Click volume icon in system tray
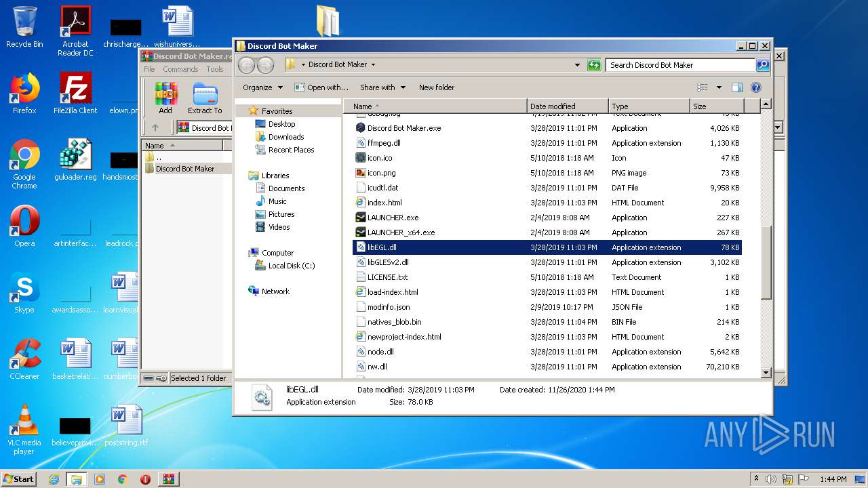Image resolution: width=868 pixels, height=488 pixels. pos(770,479)
